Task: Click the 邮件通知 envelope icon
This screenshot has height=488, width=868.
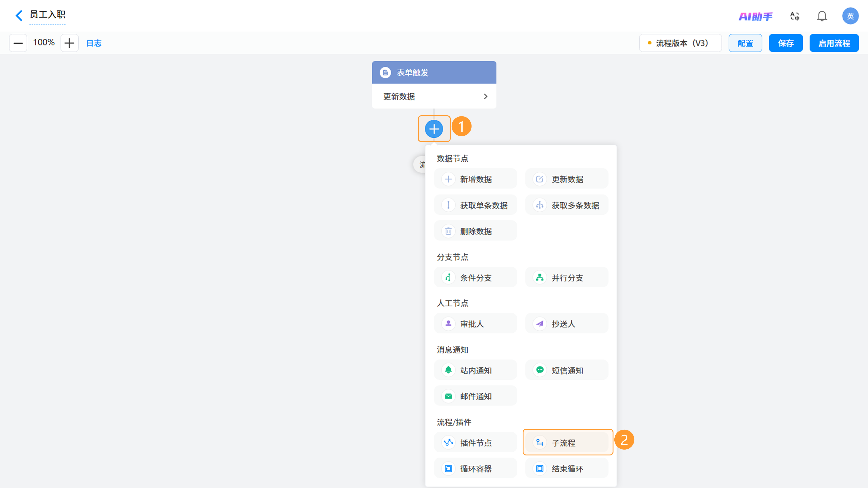Action: pos(448,396)
